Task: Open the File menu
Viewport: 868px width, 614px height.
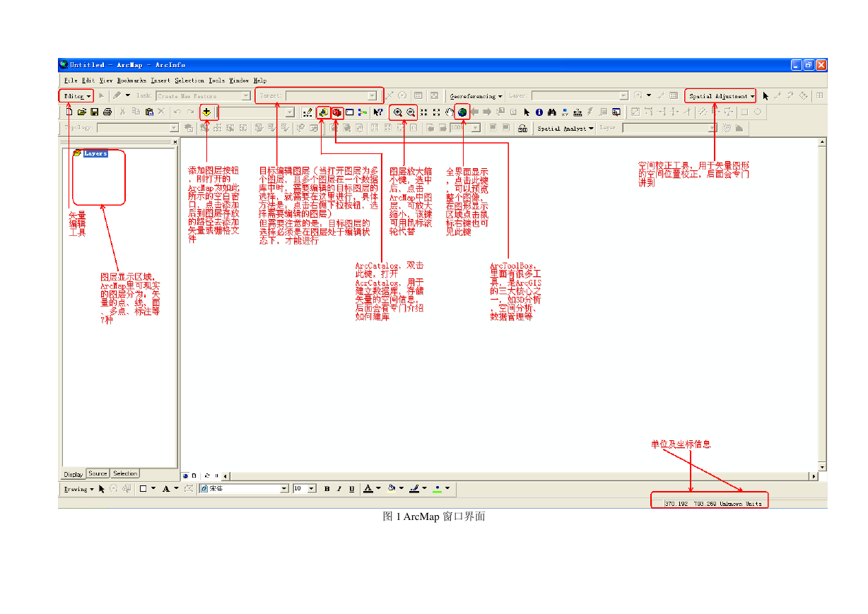Action: pos(71,81)
